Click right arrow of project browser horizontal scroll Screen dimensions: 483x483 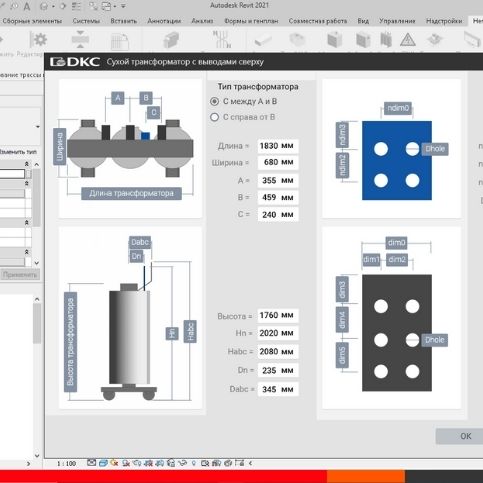(28, 464)
